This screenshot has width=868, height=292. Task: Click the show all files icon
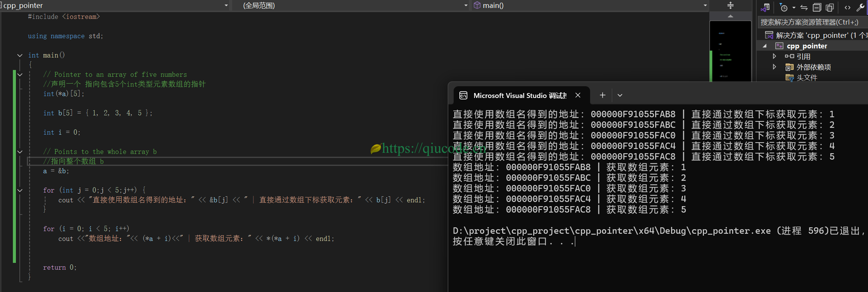click(x=830, y=8)
